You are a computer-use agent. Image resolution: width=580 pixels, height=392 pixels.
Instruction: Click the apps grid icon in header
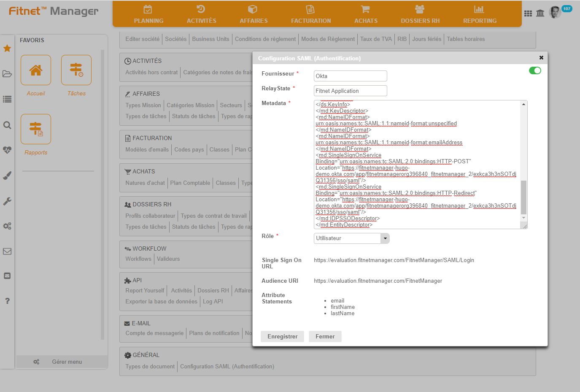click(x=528, y=14)
